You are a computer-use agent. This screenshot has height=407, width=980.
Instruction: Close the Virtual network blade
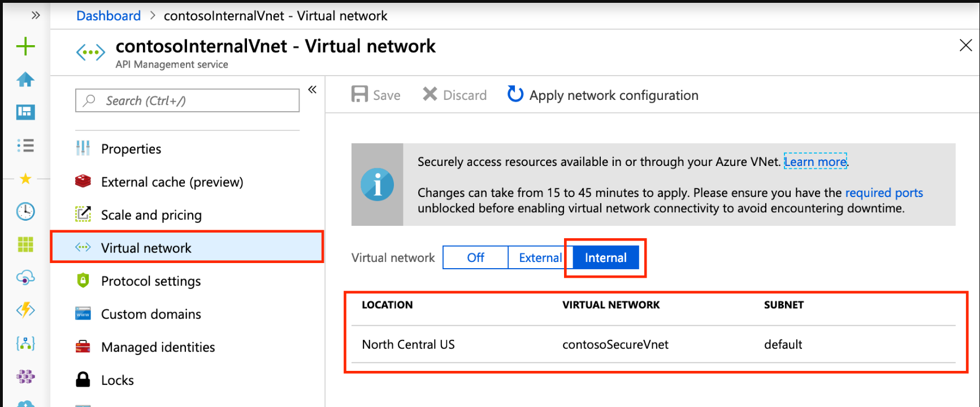(x=966, y=45)
